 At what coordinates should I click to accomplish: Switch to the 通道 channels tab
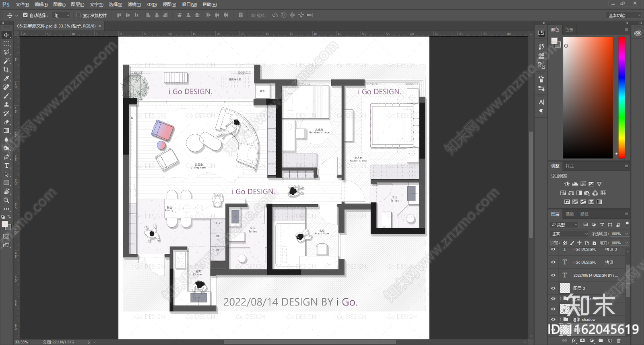[570, 214]
